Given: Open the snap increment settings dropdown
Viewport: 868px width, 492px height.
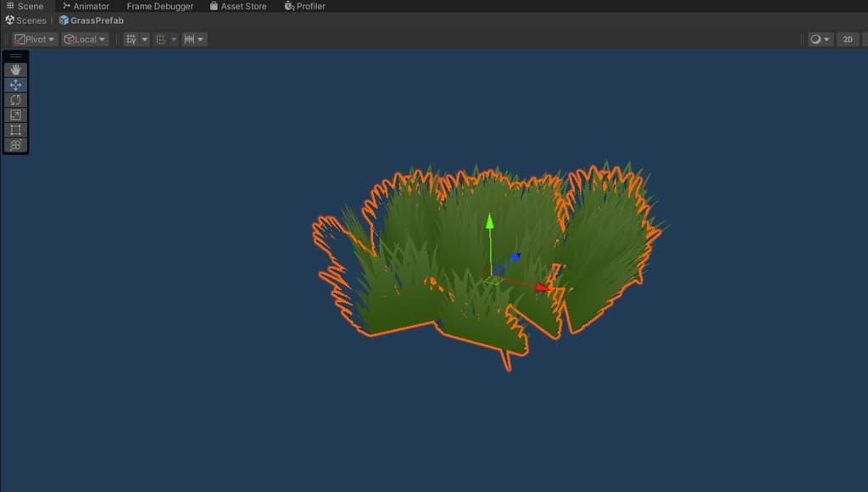Looking at the screenshot, I should coord(194,39).
